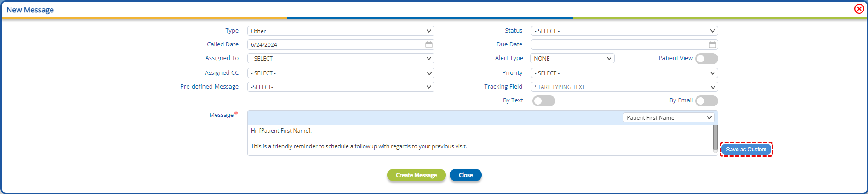Close the New Message dialog with the red X

coord(859,9)
